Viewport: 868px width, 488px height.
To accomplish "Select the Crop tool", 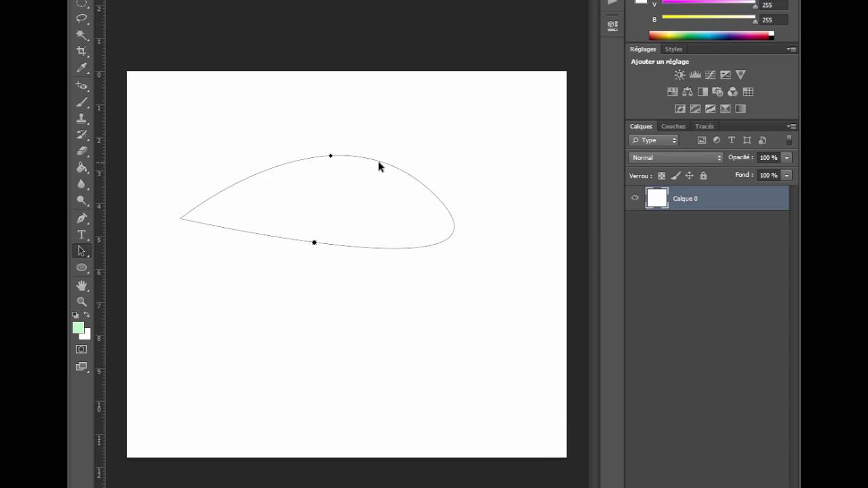I will [81, 52].
